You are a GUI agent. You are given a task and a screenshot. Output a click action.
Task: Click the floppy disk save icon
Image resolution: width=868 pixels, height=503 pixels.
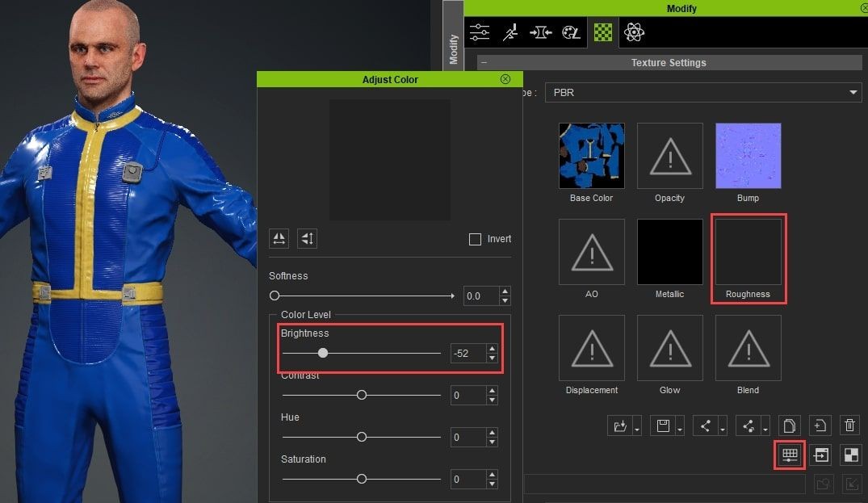click(664, 425)
